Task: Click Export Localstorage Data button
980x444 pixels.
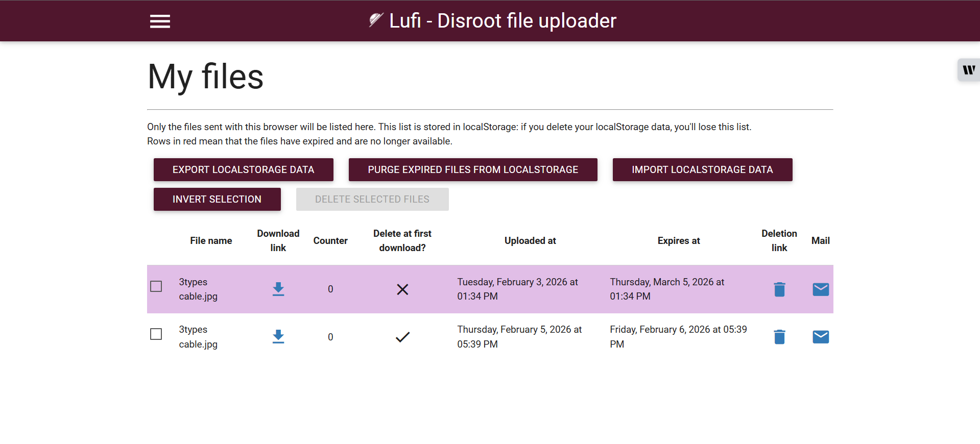Action: point(243,169)
